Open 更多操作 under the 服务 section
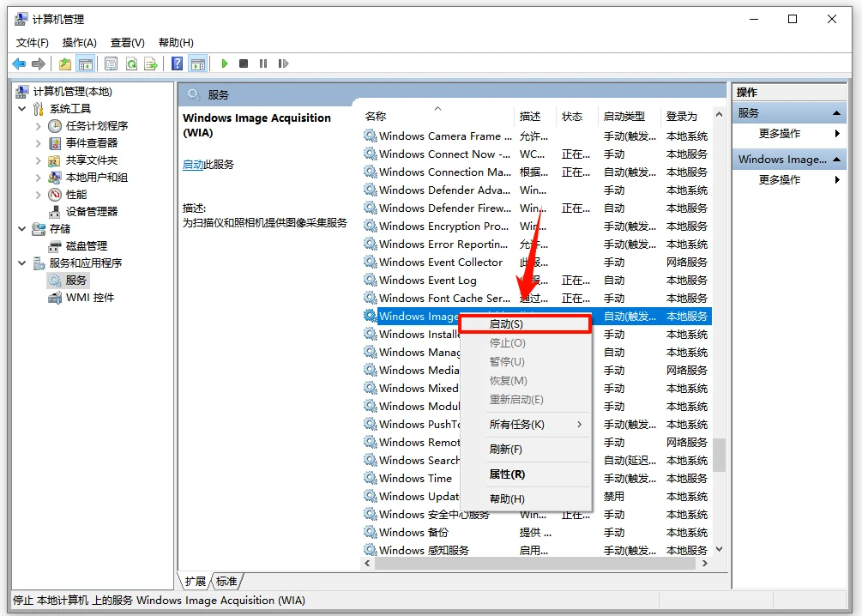This screenshot has height=616, width=862. tap(789, 134)
